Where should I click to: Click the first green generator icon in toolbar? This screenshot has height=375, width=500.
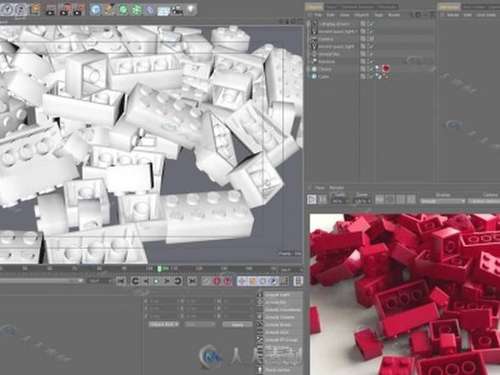(123, 9)
